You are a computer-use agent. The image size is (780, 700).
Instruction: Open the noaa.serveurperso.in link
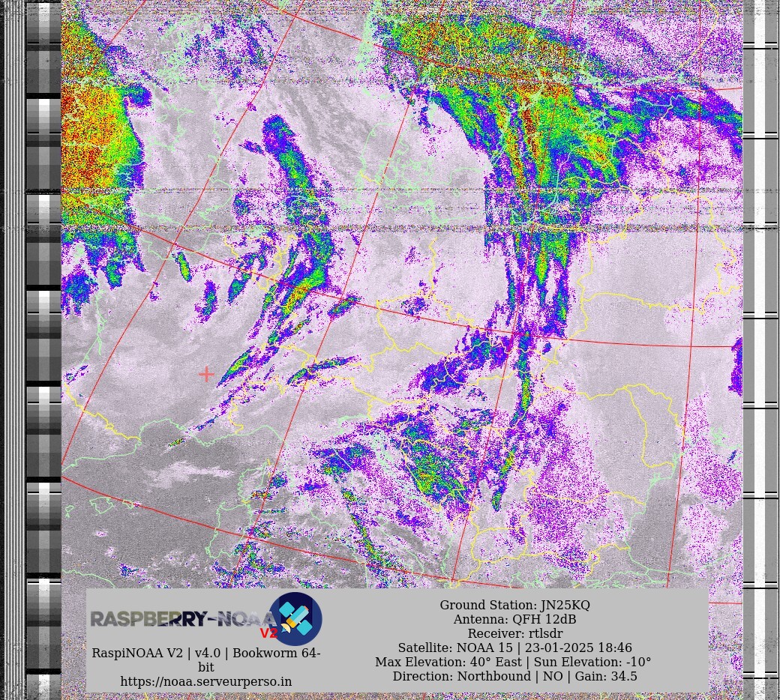pos(206,681)
